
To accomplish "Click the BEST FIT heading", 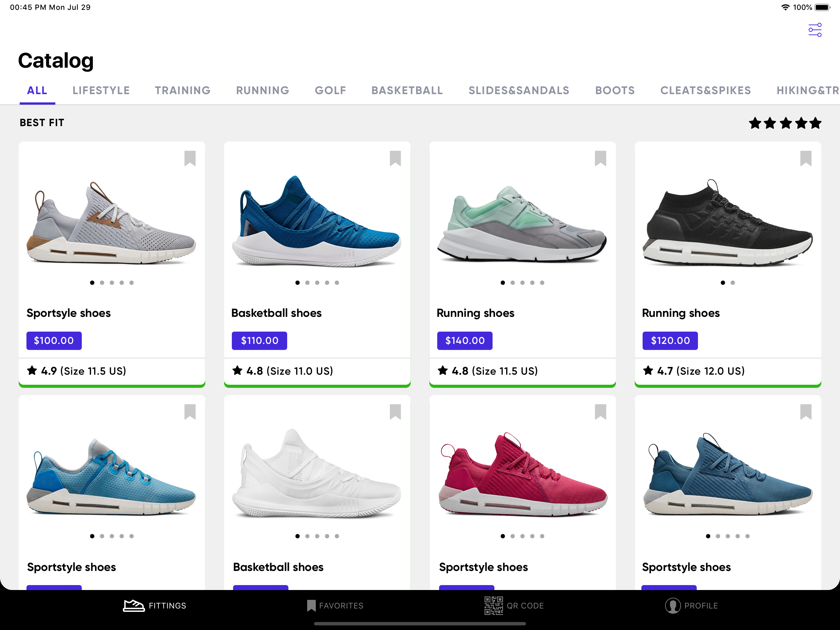I will pos(42,123).
